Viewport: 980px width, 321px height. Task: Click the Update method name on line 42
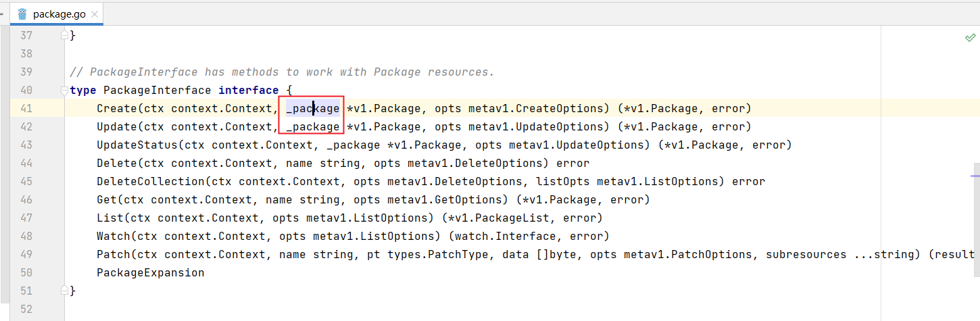click(x=117, y=126)
